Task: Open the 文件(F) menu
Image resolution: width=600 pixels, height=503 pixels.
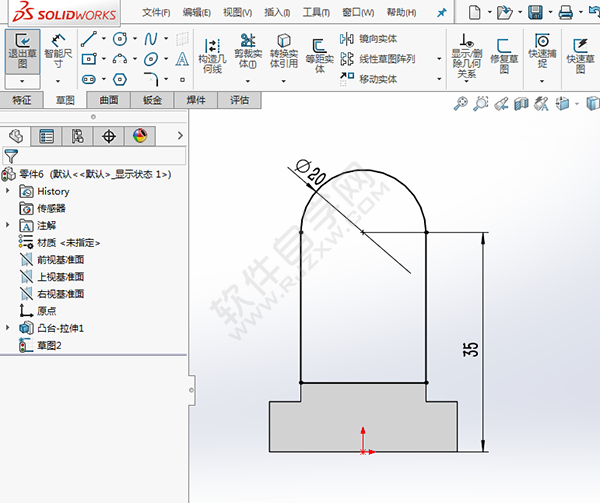Action: [x=156, y=13]
